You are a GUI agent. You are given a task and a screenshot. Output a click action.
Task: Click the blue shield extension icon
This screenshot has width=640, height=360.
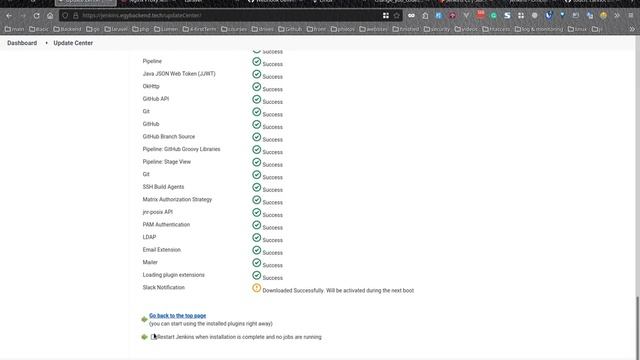pos(549,16)
